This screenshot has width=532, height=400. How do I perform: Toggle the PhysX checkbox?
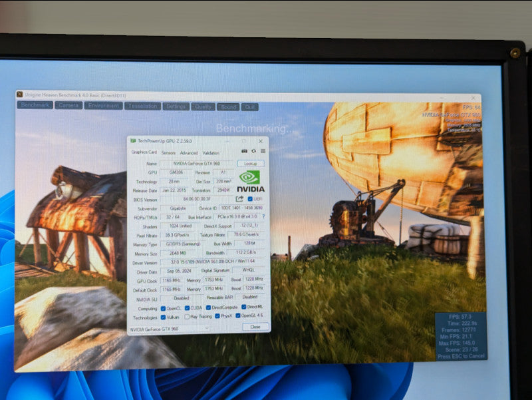pyautogui.click(x=217, y=316)
